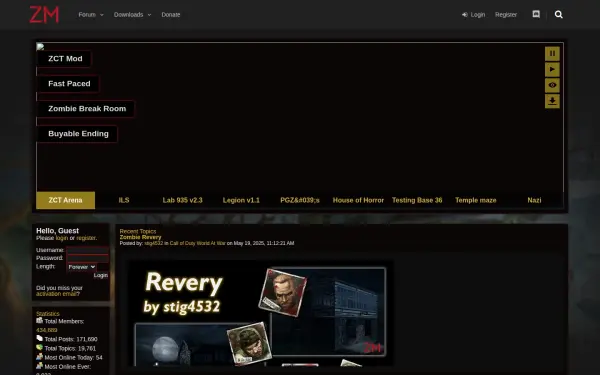The height and width of the screenshot is (375, 600).
Task: Click the broken image icon in slideshow
Action: (40, 47)
